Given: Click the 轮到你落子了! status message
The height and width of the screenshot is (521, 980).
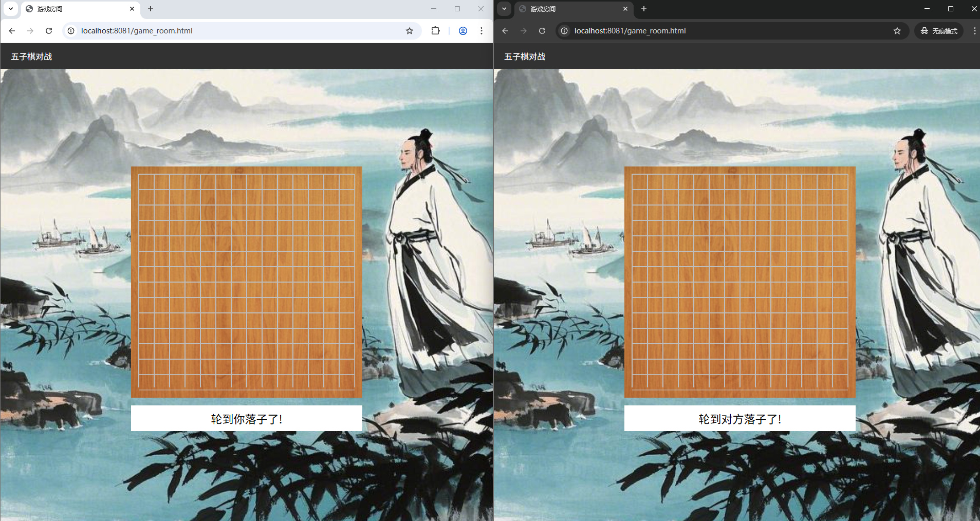Looking at the screenshot, I should coord(247,419).
